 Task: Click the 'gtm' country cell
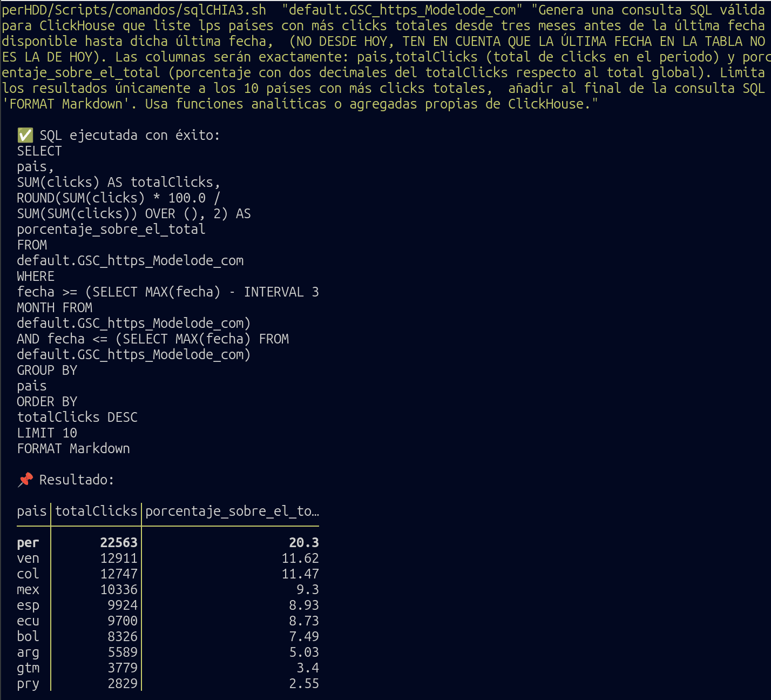pos(28,669)
